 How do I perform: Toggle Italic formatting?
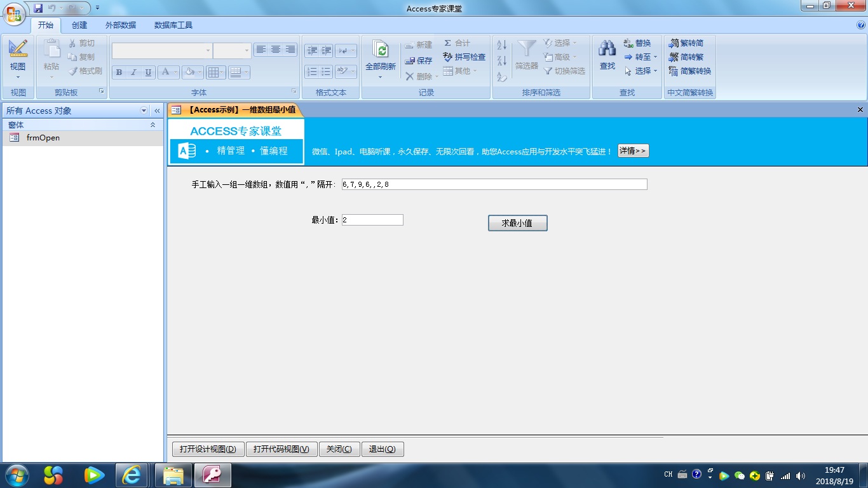point(133,72)
